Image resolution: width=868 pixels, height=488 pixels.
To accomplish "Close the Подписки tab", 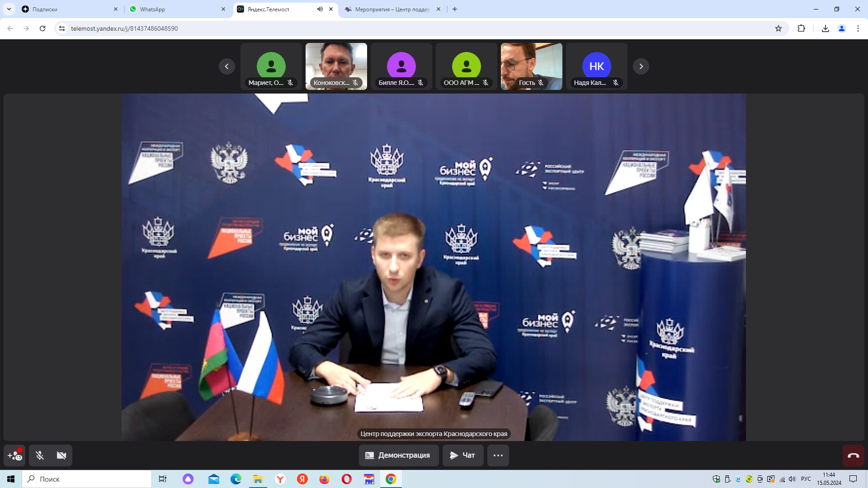I will pos(116,9).
